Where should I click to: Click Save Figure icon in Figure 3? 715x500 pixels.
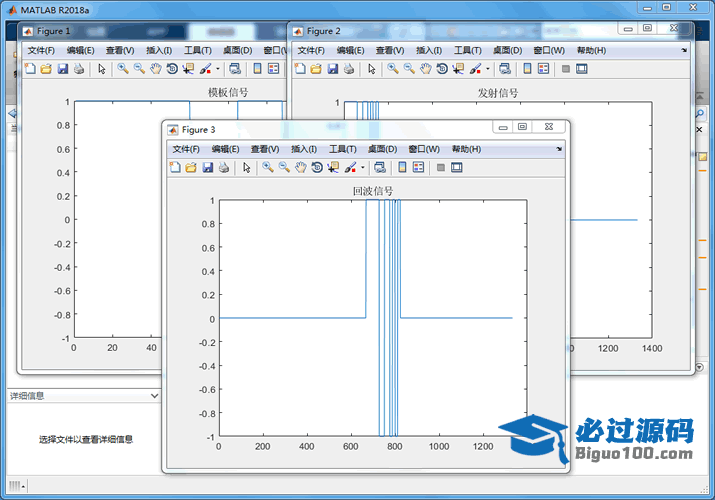click(x=207, y=168)
